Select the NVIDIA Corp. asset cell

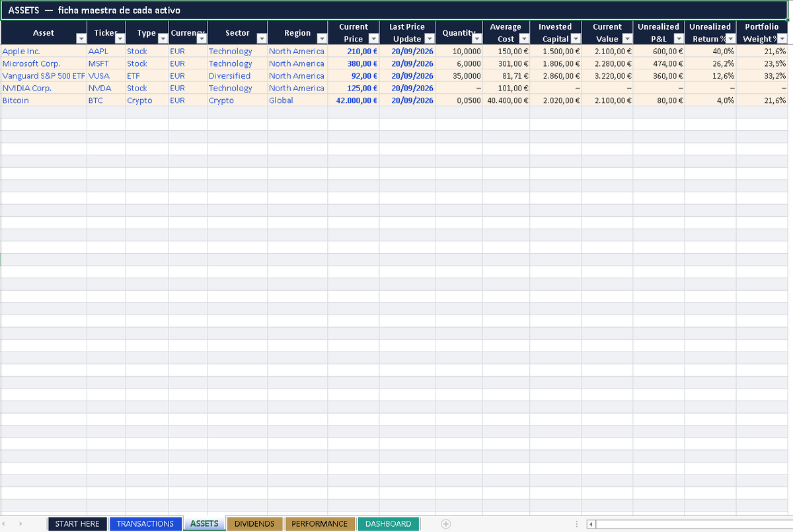(44, 88)
